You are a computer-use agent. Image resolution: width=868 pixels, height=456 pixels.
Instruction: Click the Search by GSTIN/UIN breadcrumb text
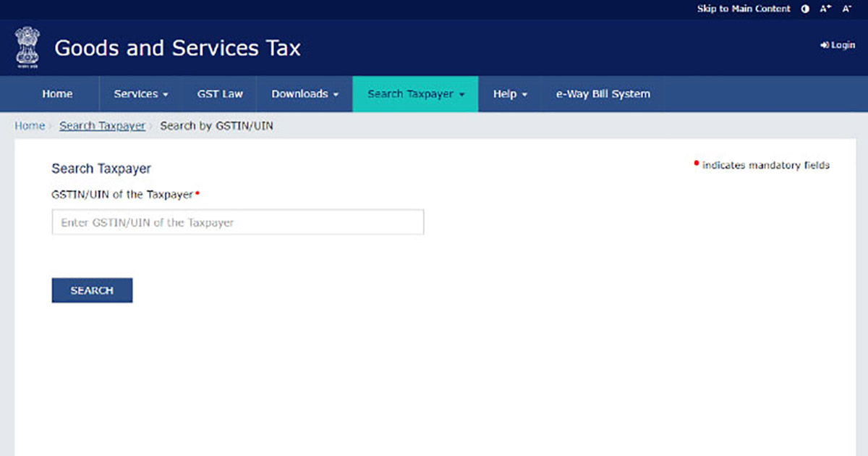(216, 126)
